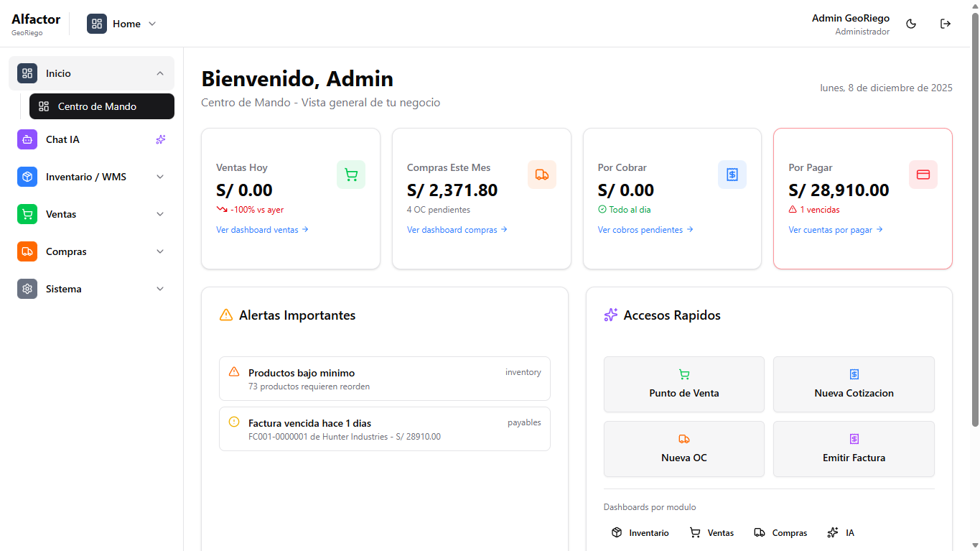Click the Inventario dashboard module icon

616,532
